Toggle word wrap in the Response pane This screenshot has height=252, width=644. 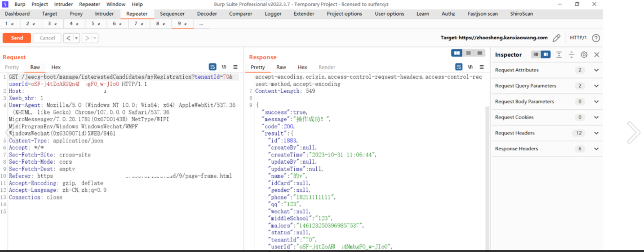coord(459,67)
